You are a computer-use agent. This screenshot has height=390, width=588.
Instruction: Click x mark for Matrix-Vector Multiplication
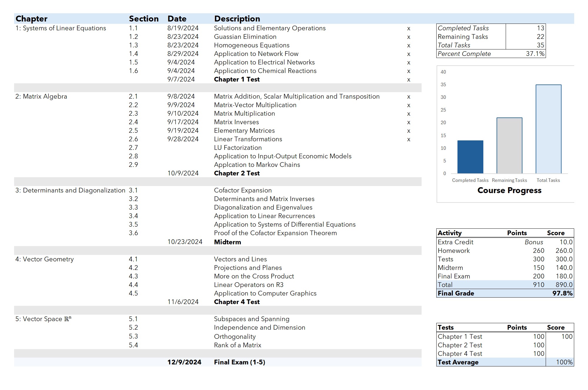409,105
